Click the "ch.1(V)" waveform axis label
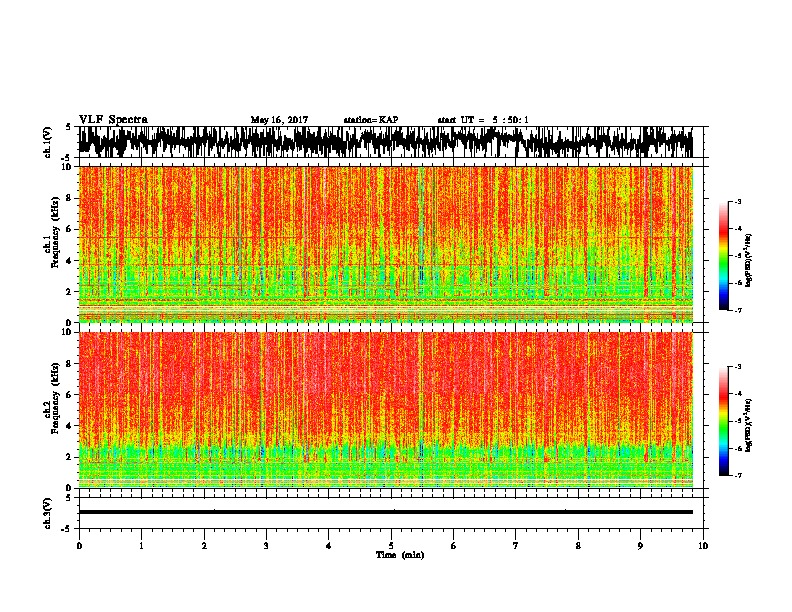This screenshot has height=612, width=792. click(x=48, y=142)
